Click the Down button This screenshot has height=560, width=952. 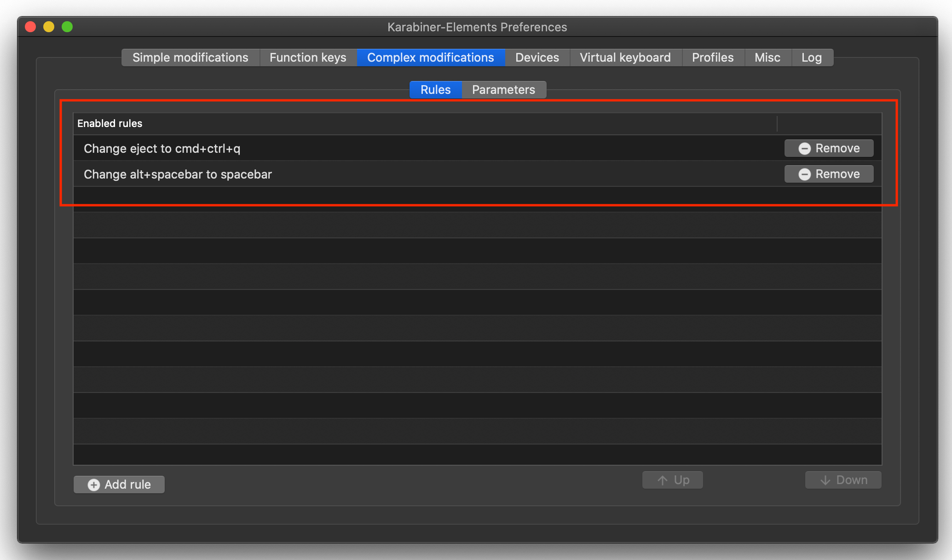point(843,480)
